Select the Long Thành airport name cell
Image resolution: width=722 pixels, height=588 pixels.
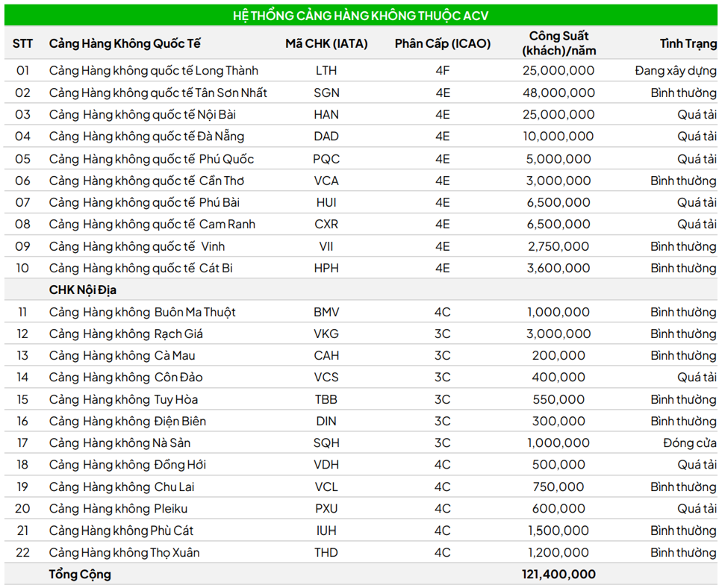pyautogui.click(x=153, y=71)
